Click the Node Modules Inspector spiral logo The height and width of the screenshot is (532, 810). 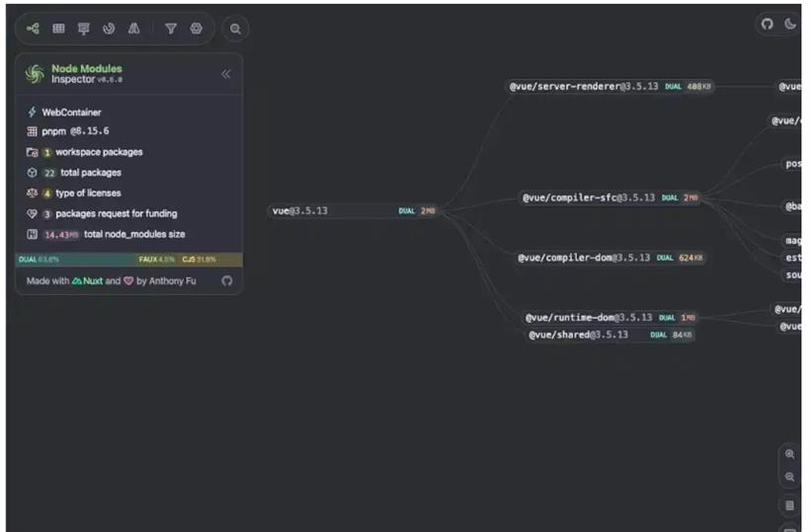[x=35, y=74]
